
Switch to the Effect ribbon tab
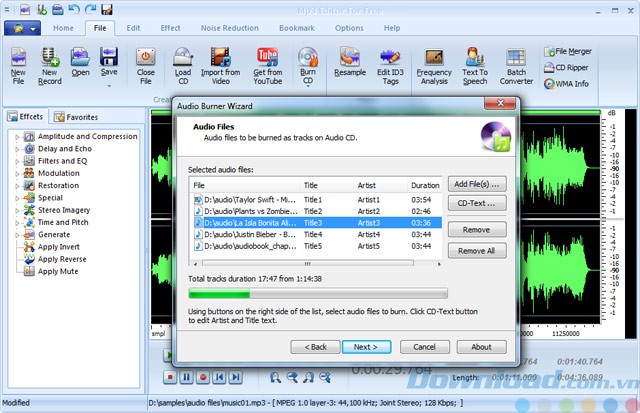coord(170,28)
